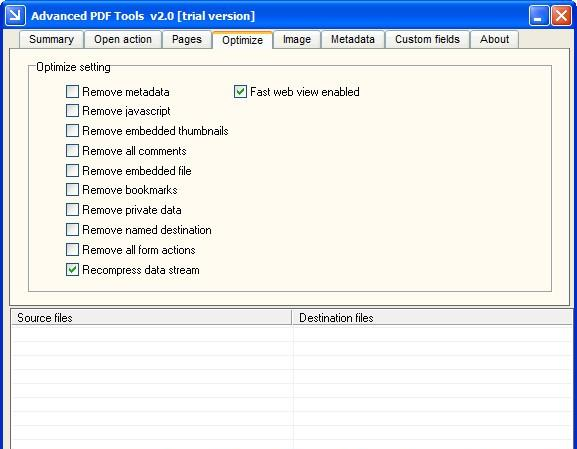Switch to the Image tab

tap(297, 39)
